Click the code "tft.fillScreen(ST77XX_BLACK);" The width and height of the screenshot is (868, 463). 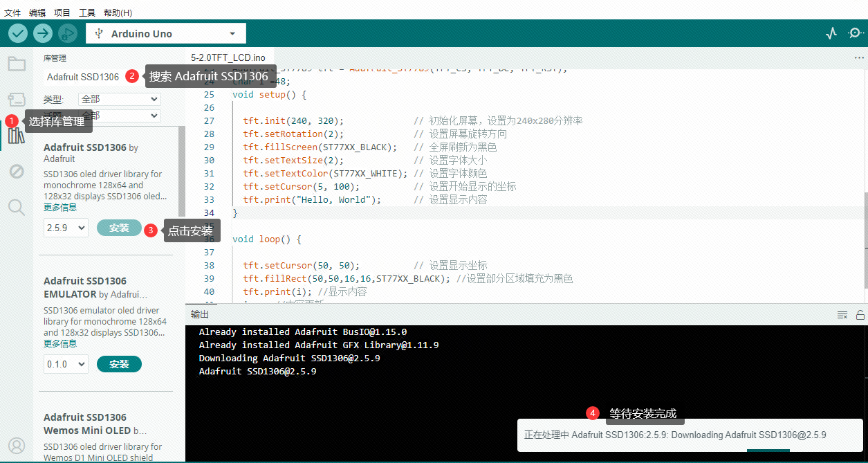[320, 147]
